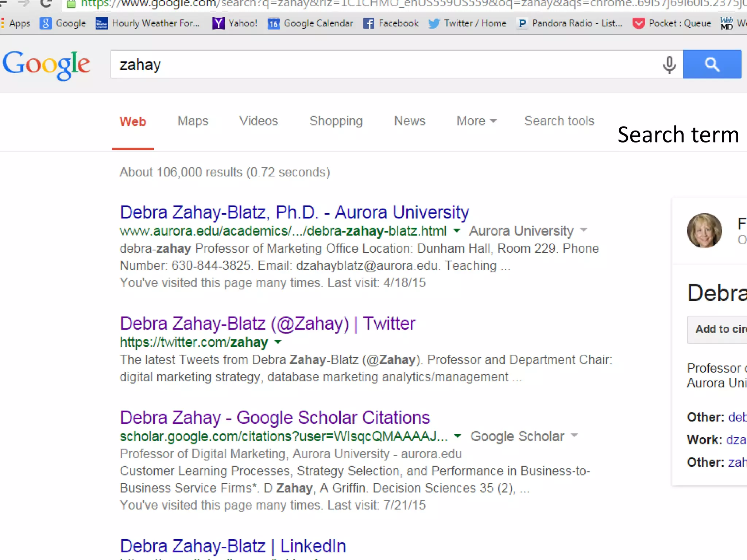Click the aurora.edu green URL text
747x560 pixels.
coord(283,231)
